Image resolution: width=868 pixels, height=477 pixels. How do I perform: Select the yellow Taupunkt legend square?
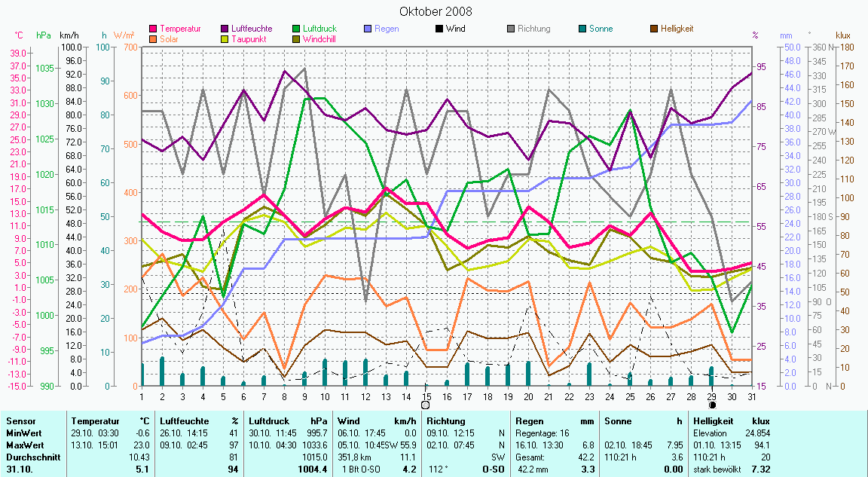click(x=225, y=38)
